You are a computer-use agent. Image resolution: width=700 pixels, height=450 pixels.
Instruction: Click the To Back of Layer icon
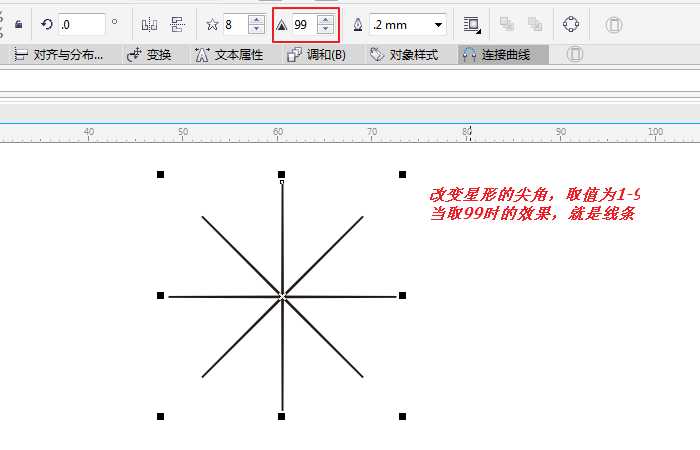coord(534,24)
